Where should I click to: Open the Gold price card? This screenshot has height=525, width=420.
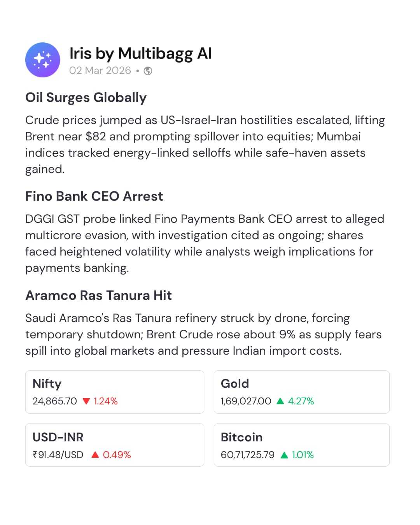(301, 392)
